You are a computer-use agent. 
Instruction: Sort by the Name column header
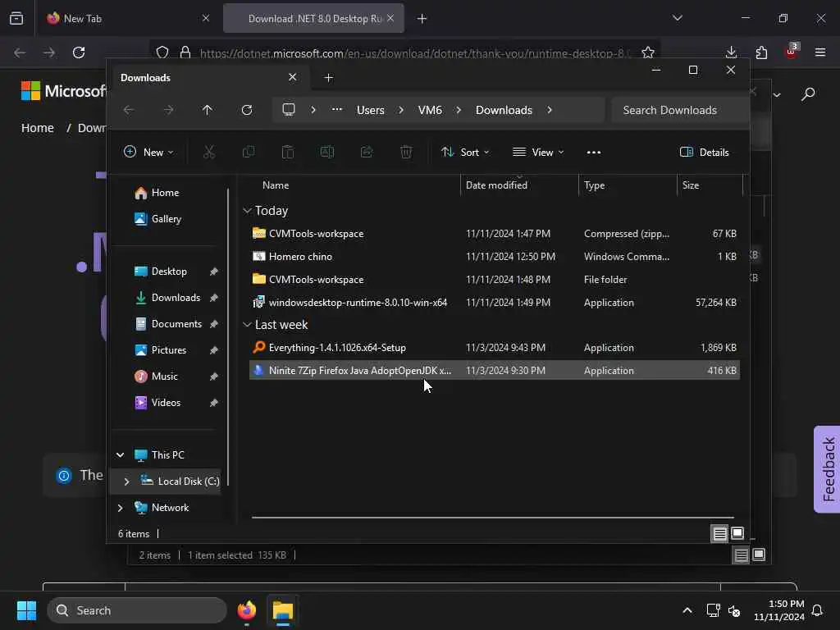click(276, 185)
